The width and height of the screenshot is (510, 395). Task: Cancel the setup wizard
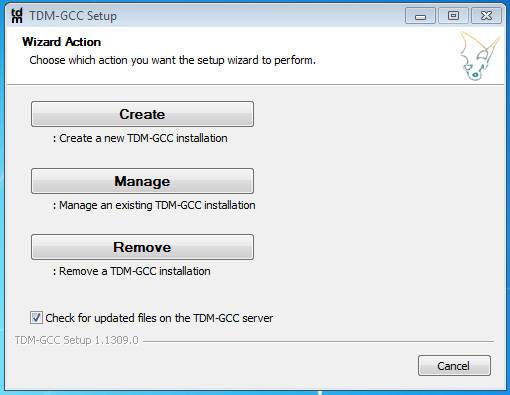[x=454, y=366]
